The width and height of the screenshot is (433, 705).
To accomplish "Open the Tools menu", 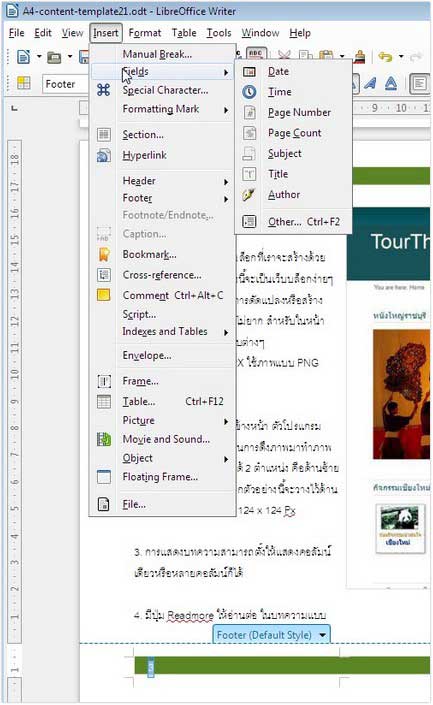I will pos(219,33).
